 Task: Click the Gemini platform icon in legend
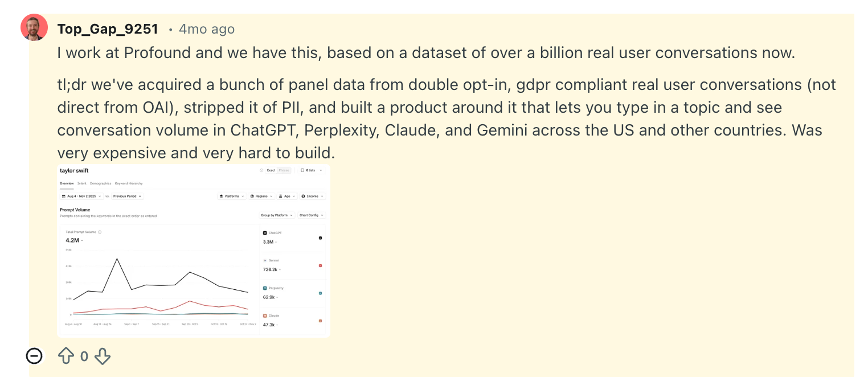click(265, 260)
